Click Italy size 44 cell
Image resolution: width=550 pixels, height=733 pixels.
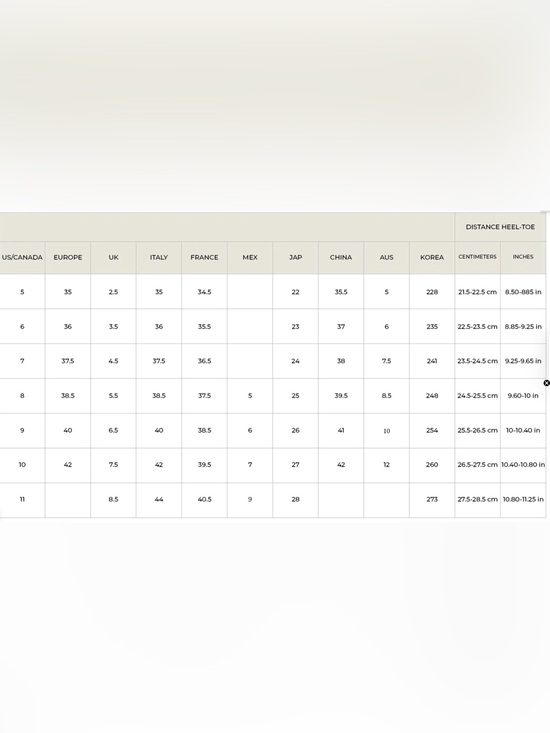point(159,499)
